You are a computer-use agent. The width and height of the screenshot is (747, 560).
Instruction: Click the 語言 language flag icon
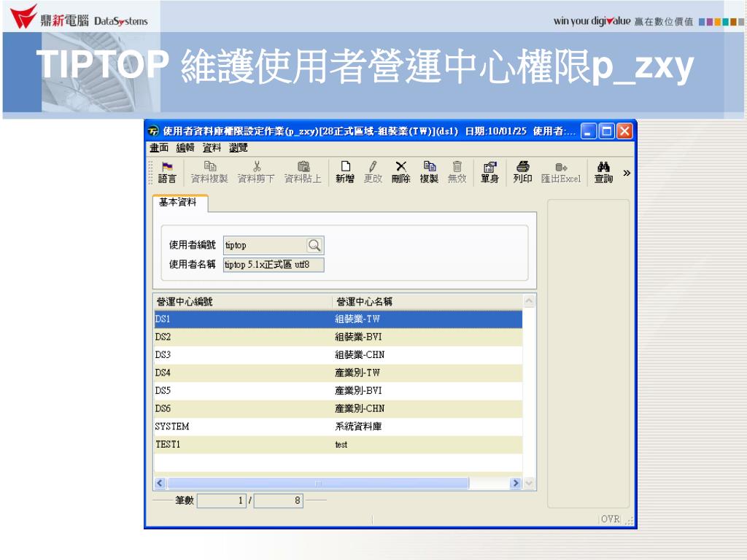[x=167, y=167]
